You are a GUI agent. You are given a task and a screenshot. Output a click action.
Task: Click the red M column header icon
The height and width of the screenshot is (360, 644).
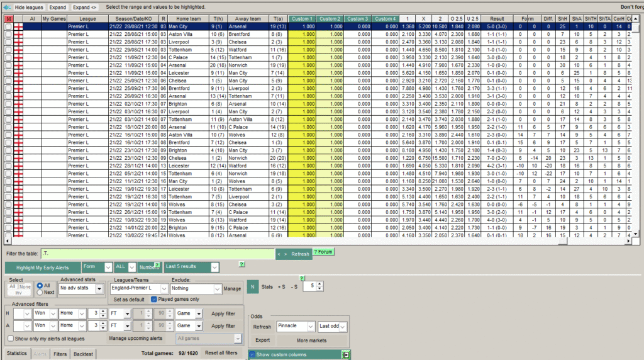8,19
